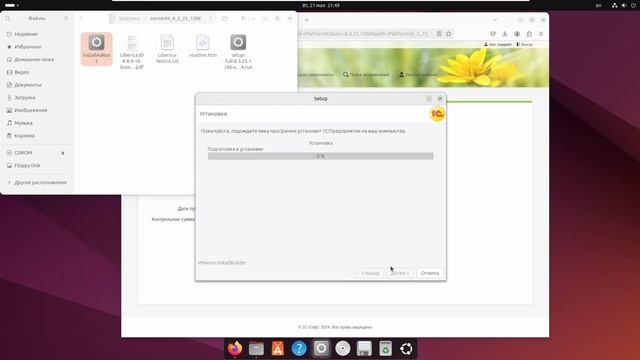Open keyboard layout indicator in top bar
The image size is (640, 360).
click(x=598, y=5)
